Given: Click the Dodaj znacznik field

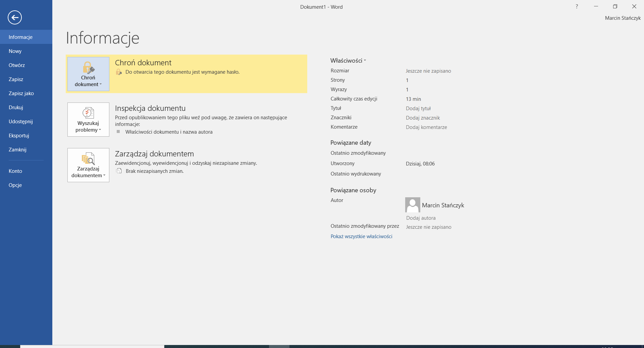Looking at the screenshot, I should (x=423, y=118).
